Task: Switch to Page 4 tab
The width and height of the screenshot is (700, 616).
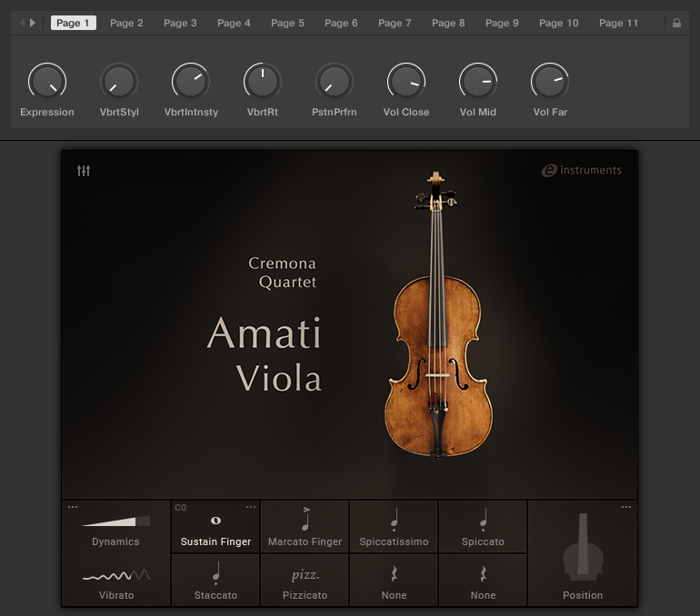Action: click(234, 23)
